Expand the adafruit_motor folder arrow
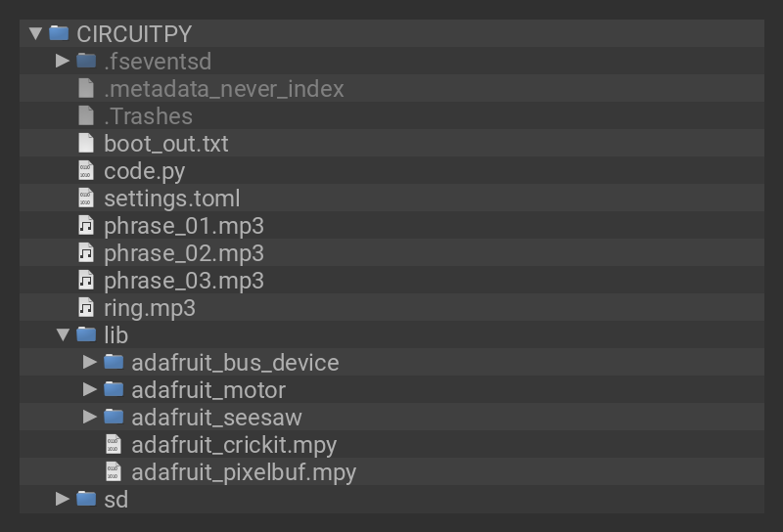 (x=90, y=389)
